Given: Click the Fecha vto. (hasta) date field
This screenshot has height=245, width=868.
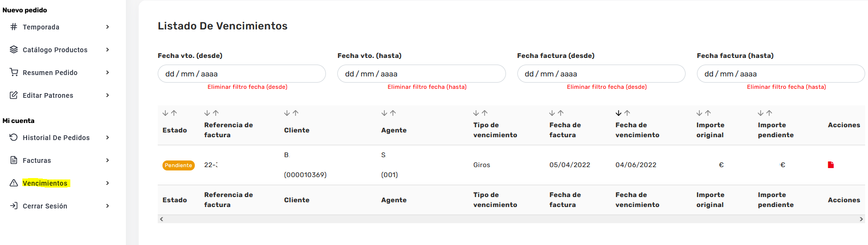Looking at the screenshot, I should (x=421, y=74).
